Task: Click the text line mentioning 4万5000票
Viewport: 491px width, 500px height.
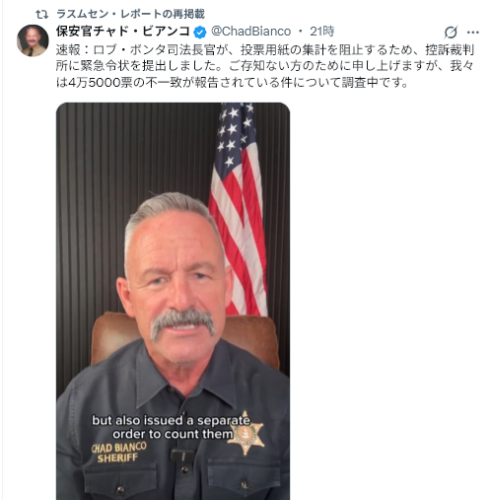Action: tap(232, 82)
